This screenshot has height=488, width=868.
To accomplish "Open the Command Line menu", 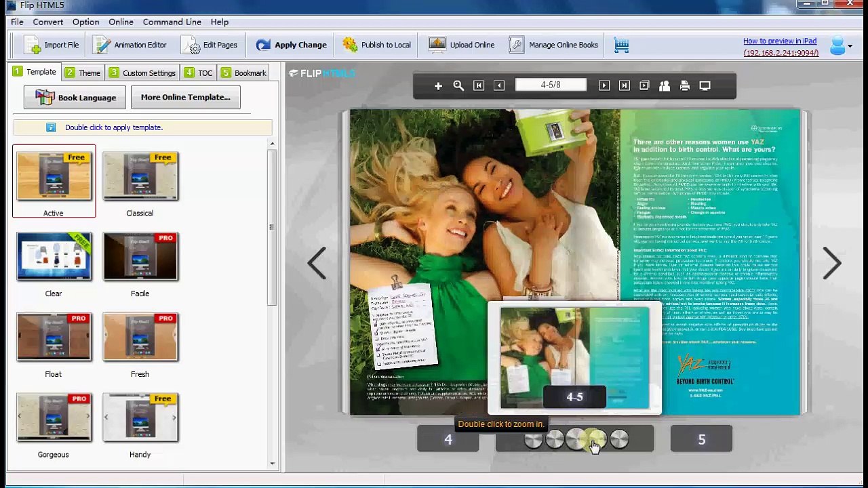I will click(x=172, y=22).
